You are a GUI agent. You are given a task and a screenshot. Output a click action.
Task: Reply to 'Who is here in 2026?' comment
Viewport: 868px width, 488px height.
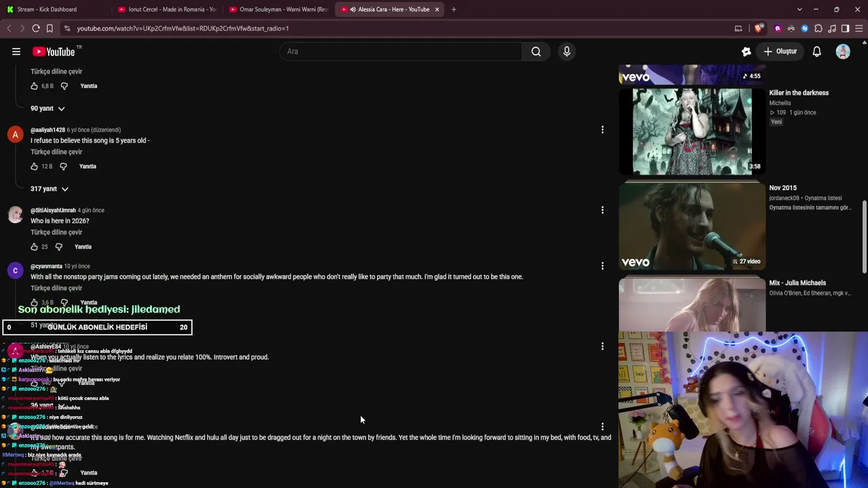click(83, 247)
